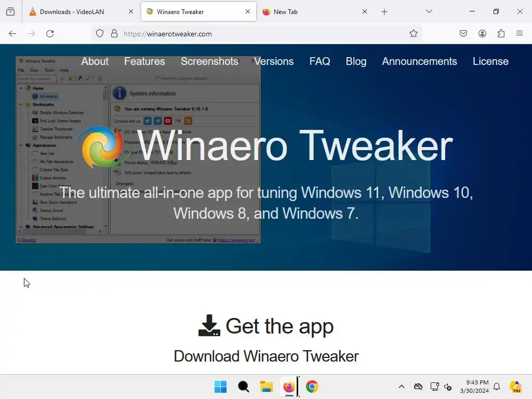
Task: Close the Winaero Tweaker tab
Action: [x=248, y=12]
